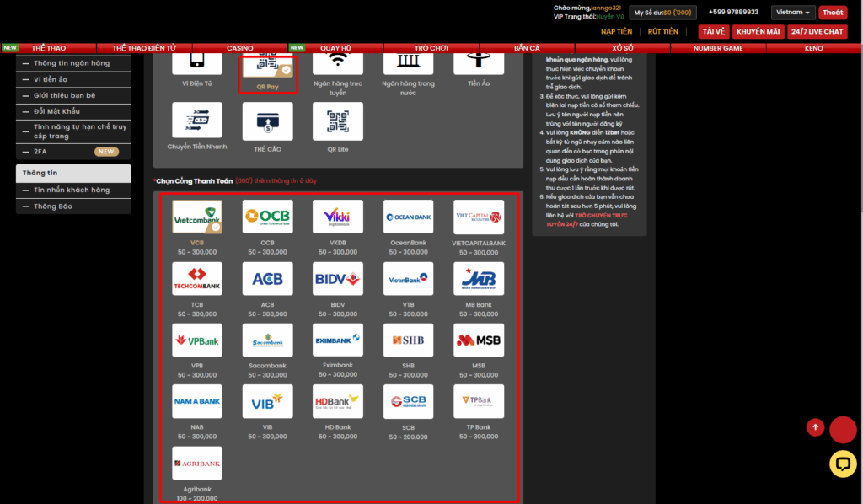The height and width of the screenshot is (504, 863).
Task: Open the Vietnam language dropdown
Action: [x=792, y=12]
